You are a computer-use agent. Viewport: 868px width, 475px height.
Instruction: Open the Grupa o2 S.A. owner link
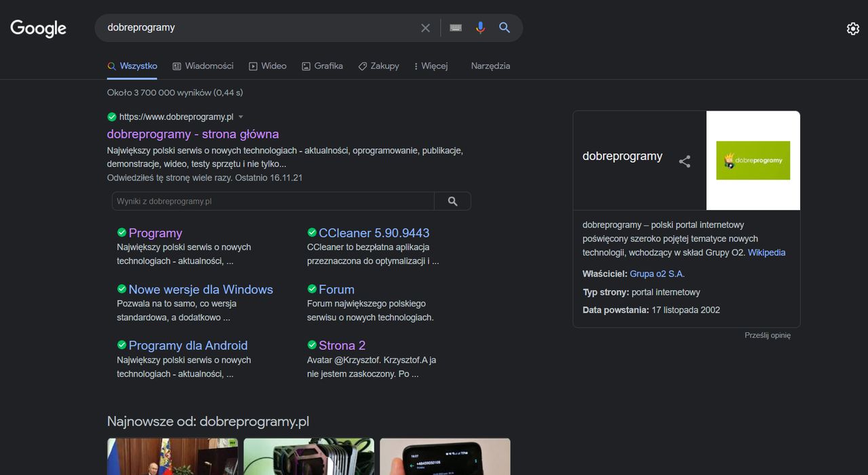point(657,274)
